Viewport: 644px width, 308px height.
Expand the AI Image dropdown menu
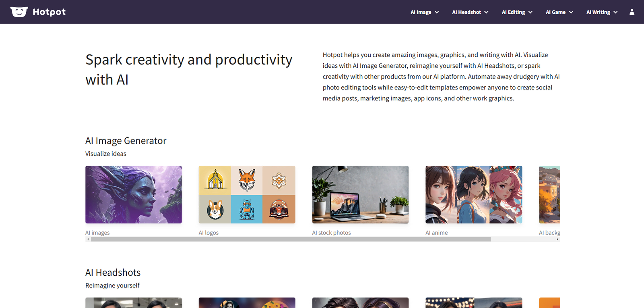coord(424,12)
